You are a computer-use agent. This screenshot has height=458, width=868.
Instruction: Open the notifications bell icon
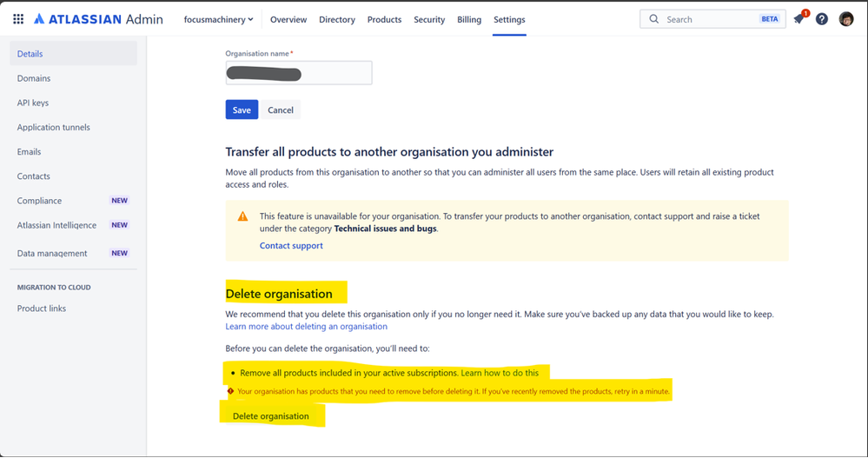pos(798,19)
